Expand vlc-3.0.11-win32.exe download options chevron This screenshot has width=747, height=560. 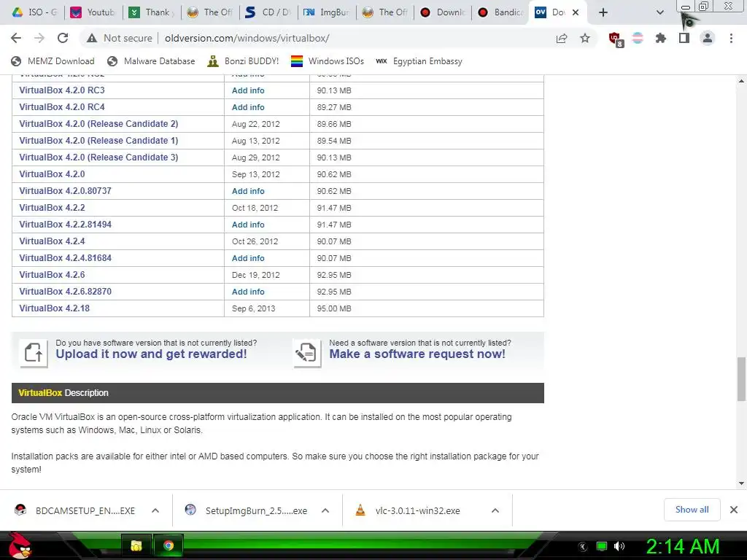(x=495, y=510)
